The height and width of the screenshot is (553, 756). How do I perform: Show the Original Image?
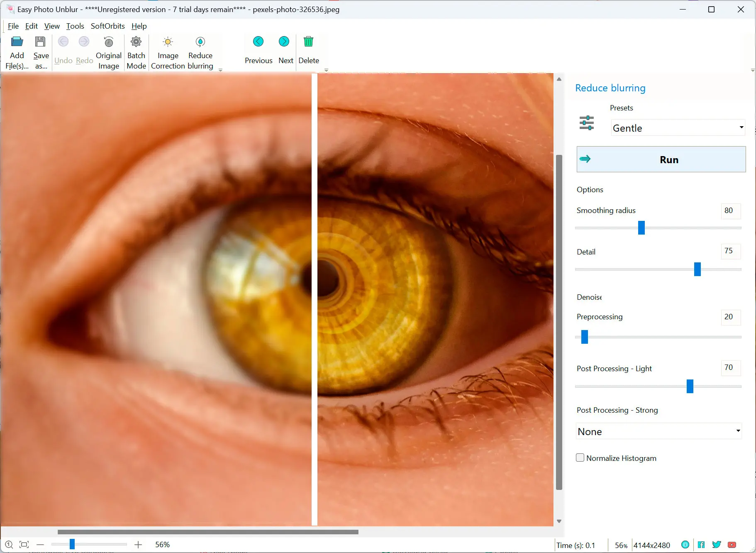coord(109,53)
